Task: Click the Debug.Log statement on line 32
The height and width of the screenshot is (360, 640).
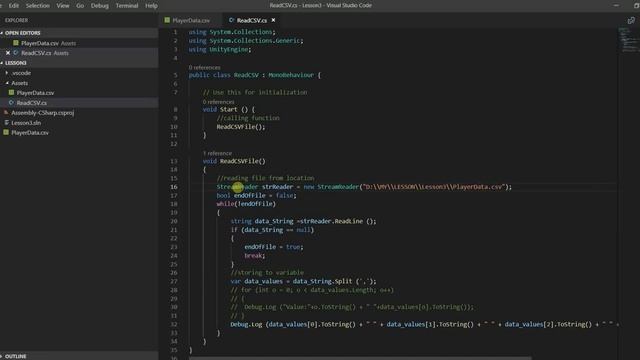Action: coord(424,324)
